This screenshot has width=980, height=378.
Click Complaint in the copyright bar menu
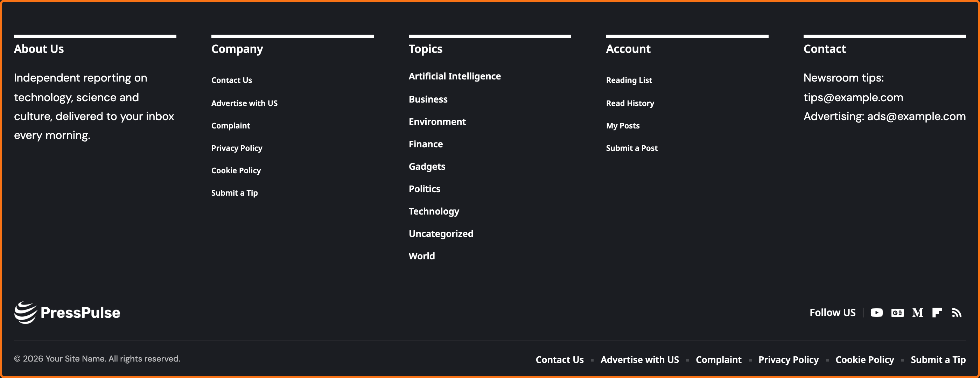(719, 360)
